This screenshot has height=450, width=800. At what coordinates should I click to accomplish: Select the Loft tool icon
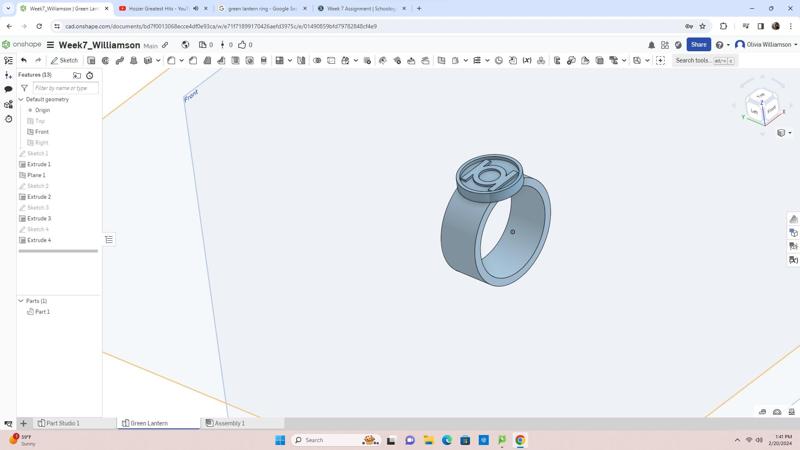click(134, 60)
